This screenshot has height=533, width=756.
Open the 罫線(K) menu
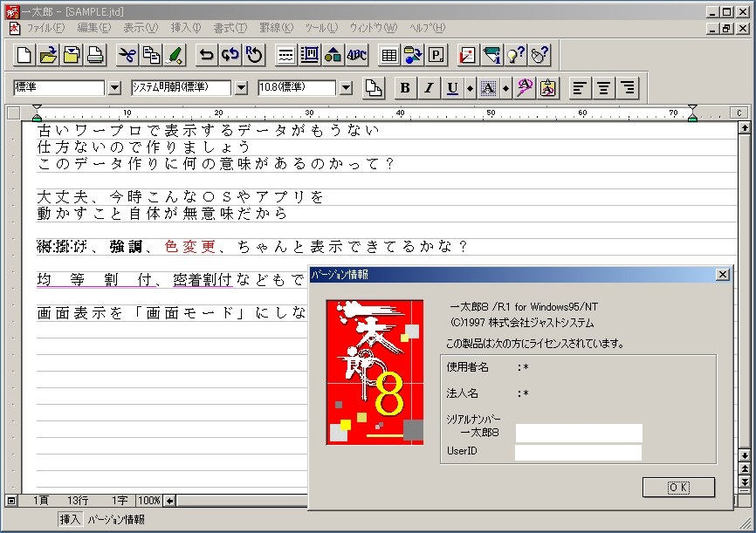pyautogui.click(x=276, y=28)
